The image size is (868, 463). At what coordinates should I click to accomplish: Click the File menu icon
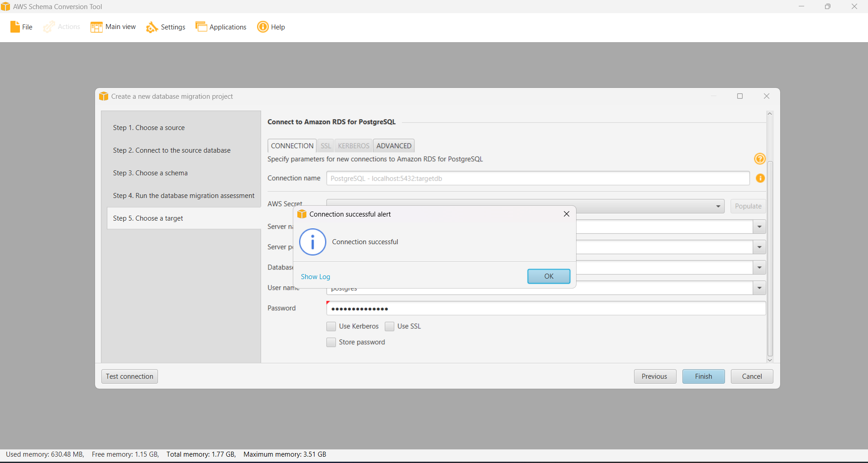pos(15,27)
